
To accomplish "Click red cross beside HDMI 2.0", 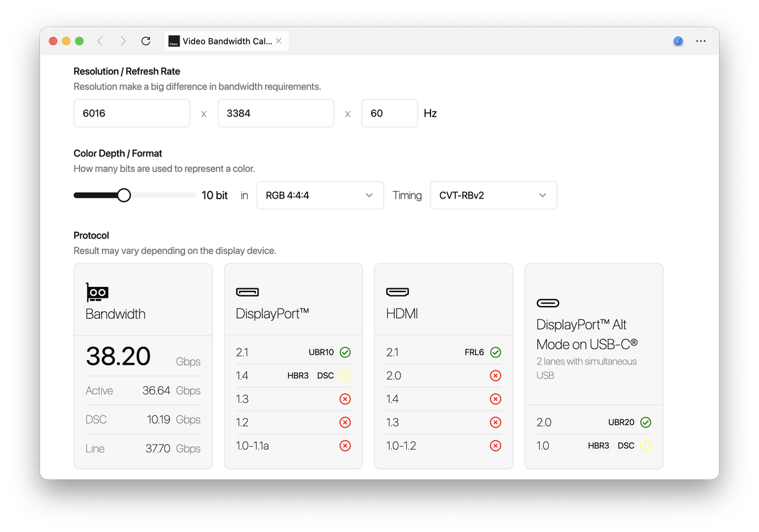I will tap(495, 376).
